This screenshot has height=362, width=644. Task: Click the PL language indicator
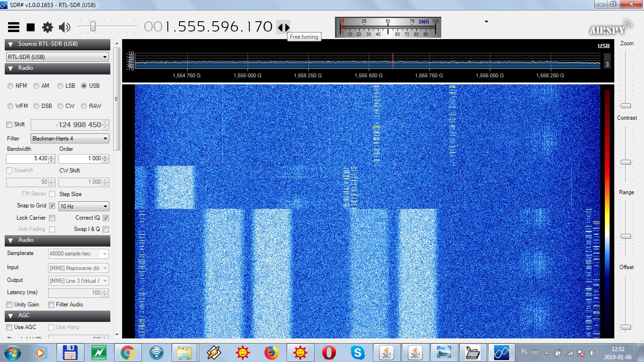click(x=525, y=352)
